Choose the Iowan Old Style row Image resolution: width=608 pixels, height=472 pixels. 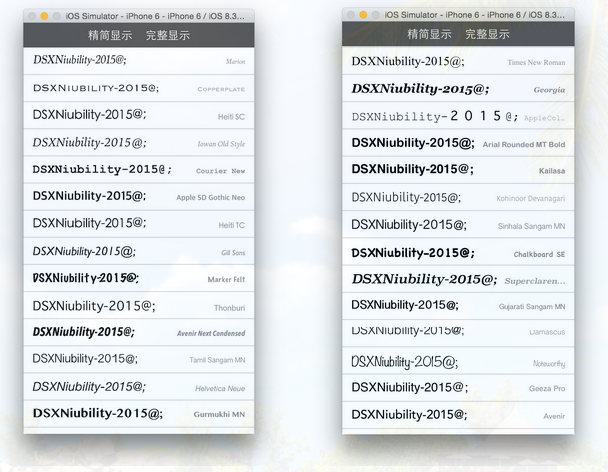[138, 143]
